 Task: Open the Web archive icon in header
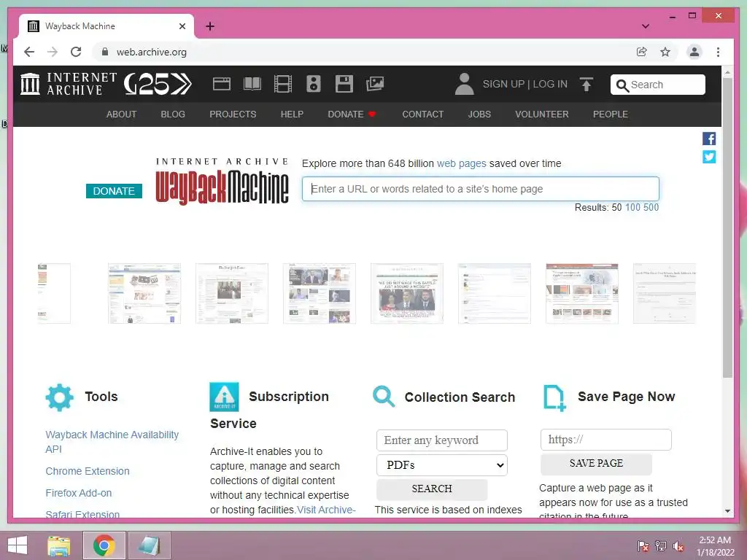[x=222, y=84]
